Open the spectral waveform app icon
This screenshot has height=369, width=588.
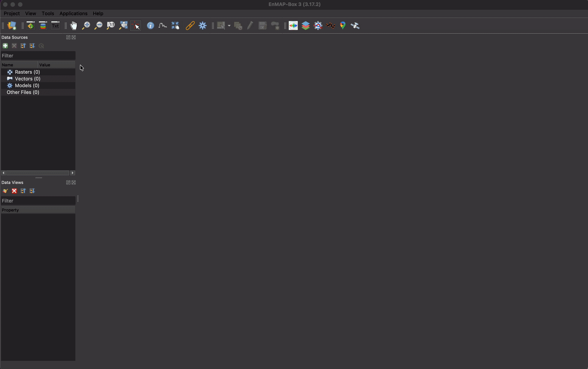point(293,25)
